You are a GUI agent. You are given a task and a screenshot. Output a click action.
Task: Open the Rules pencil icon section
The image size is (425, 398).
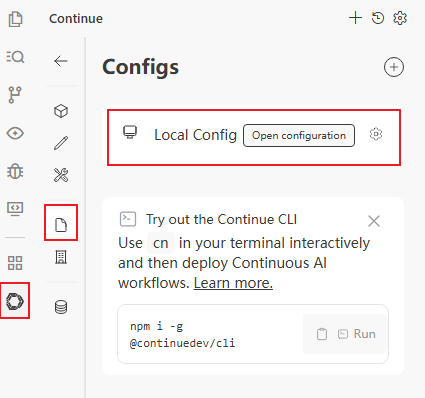tap(61, 143)
